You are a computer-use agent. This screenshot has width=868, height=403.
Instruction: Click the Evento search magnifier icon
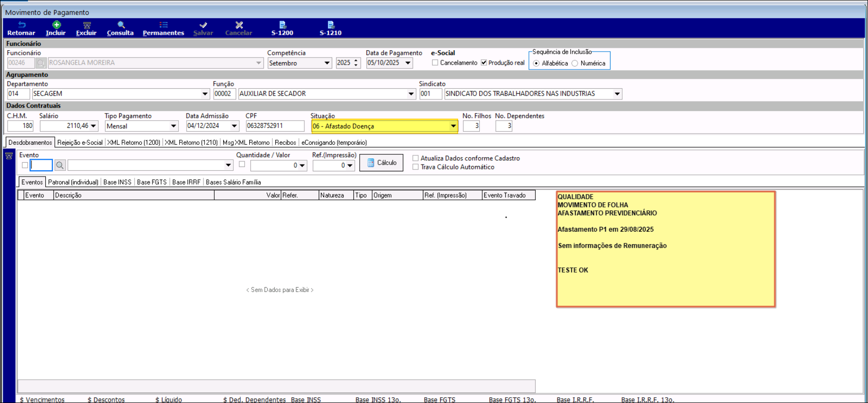(60, 166)
